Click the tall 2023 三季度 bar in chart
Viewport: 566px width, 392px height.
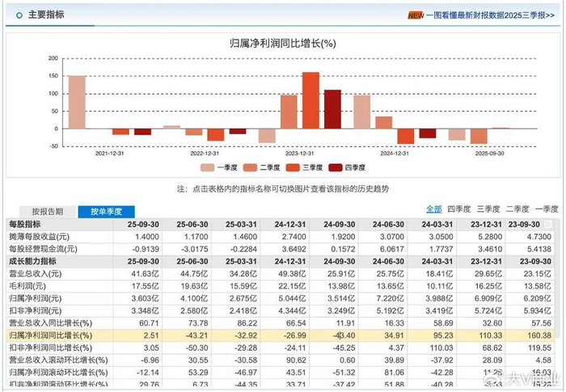click(310, 100)
